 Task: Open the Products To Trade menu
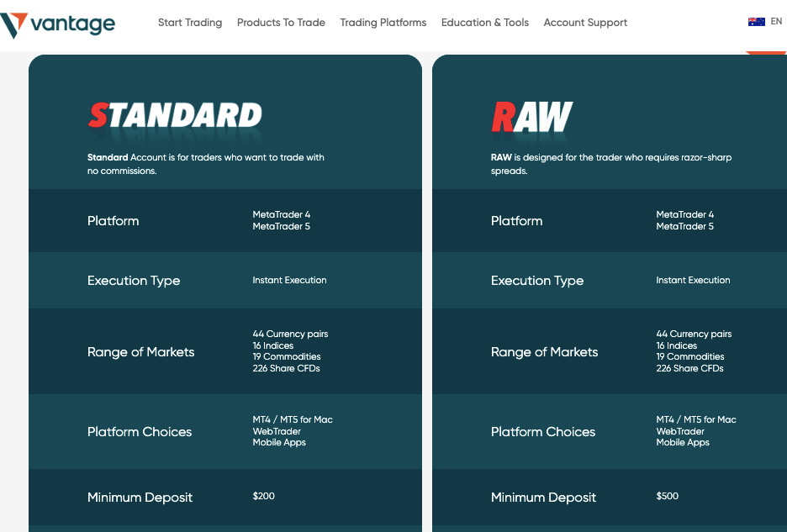point(281,23)
